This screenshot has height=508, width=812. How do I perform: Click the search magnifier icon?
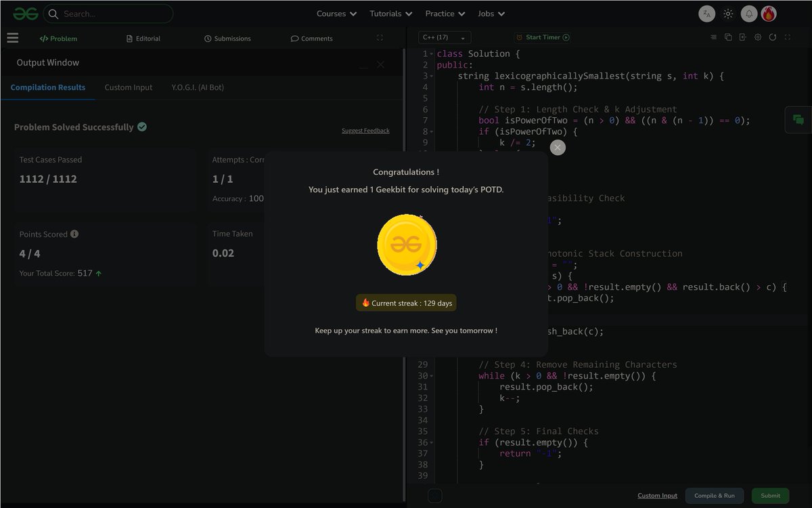click(53, 14)
